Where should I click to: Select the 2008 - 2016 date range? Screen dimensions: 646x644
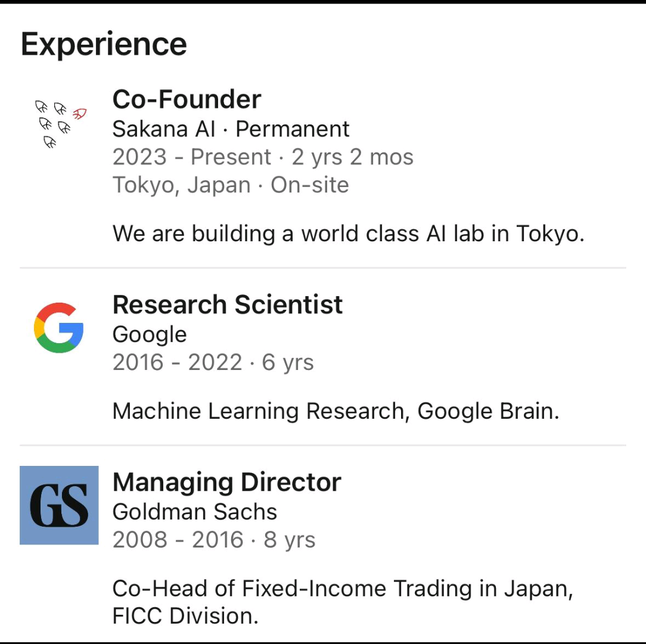(x=178, y=540)
